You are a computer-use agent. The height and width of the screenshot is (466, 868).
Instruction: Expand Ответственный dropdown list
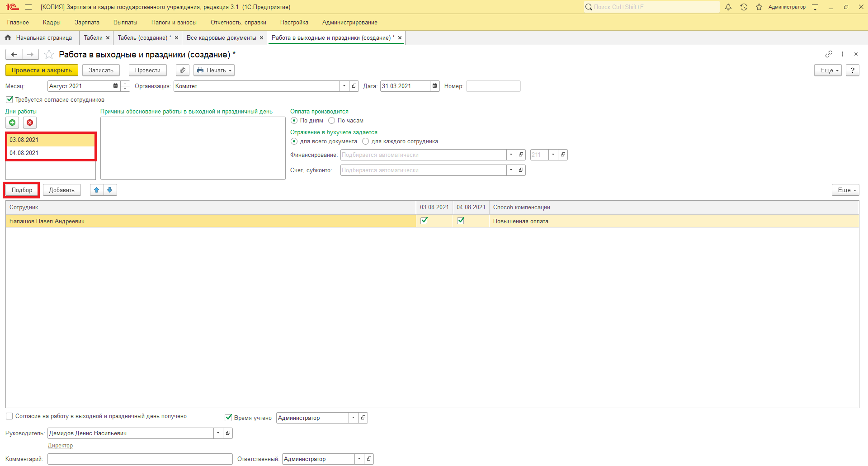(x=359, y=459)
